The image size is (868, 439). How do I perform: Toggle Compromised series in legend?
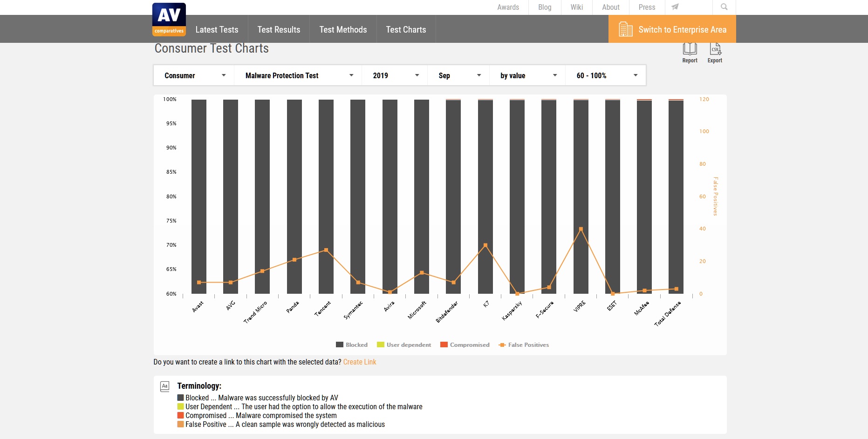[465, 345]
